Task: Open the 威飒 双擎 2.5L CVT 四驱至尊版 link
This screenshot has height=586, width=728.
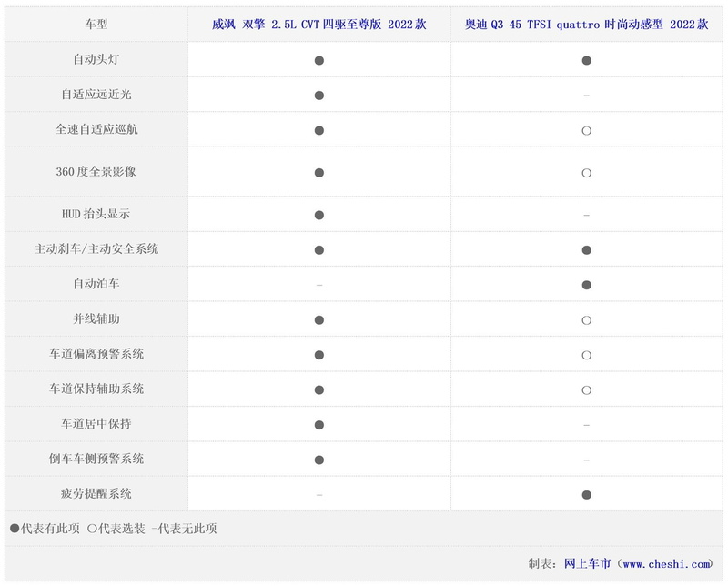Action: (x=319, y=25)
